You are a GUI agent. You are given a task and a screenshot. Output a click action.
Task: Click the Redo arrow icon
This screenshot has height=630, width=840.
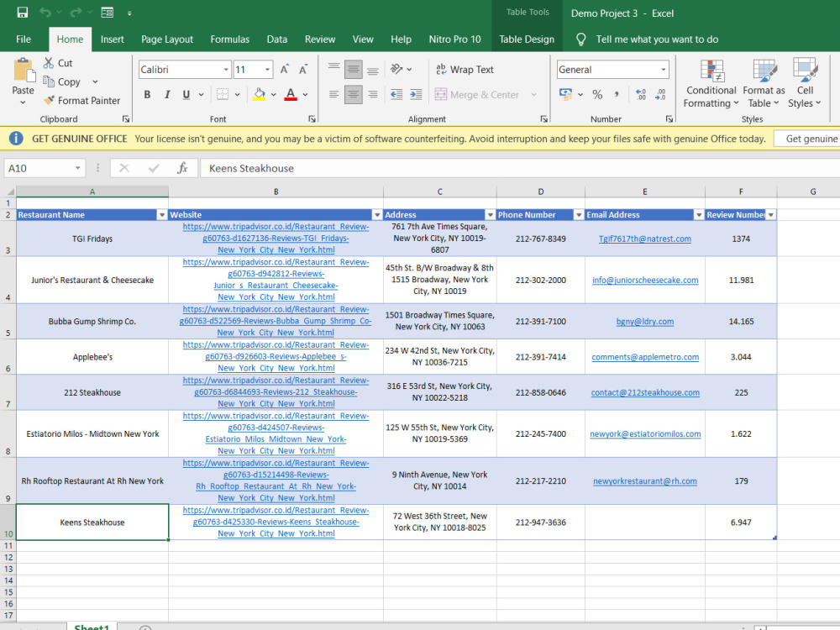click(x=76, y=13)
